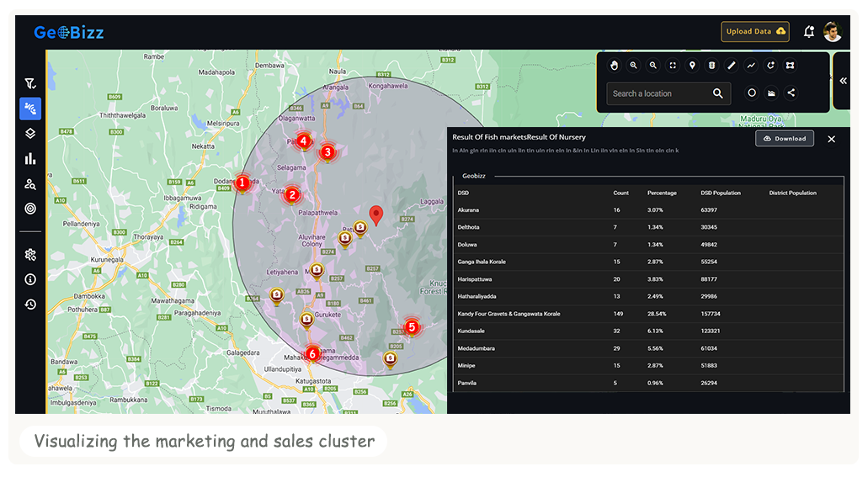Select the ruler measure tool
The image size is (868, 477).
(732, 66)
